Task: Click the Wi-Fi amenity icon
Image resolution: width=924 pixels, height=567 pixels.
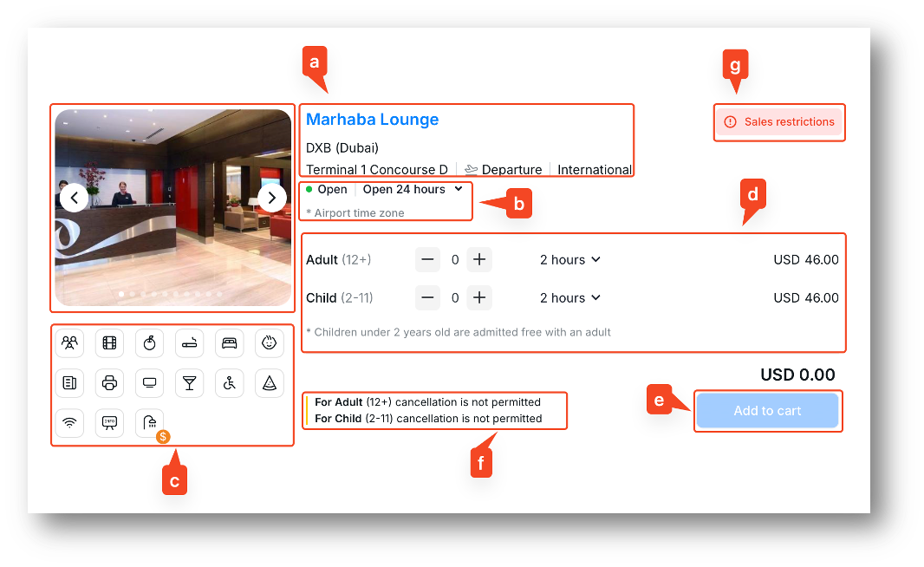Action: pos(69,422)
